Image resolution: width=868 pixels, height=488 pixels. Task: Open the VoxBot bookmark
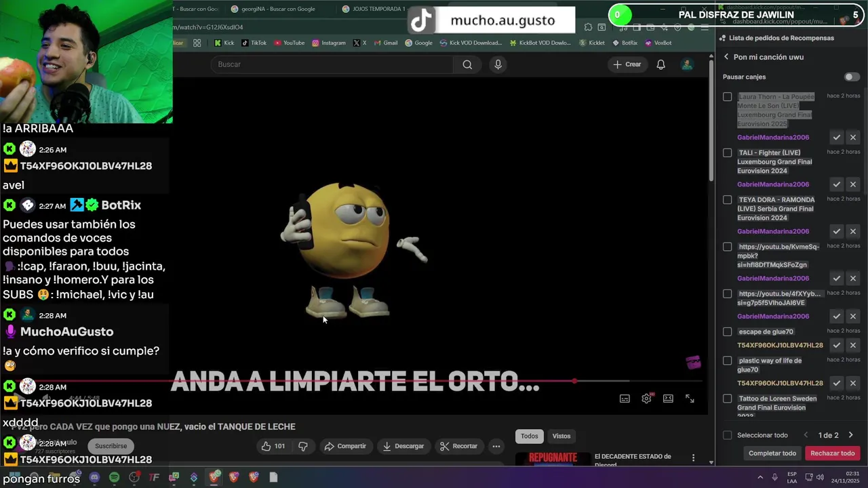click(x=658, y=43)
